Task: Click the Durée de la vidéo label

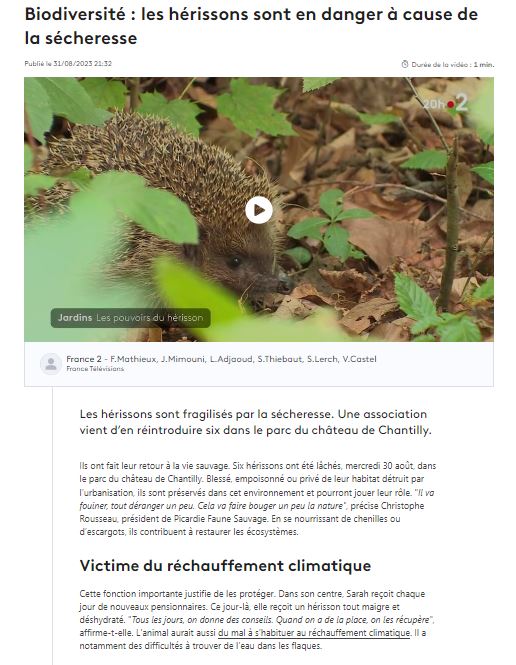Action: [x=440, y=64]
